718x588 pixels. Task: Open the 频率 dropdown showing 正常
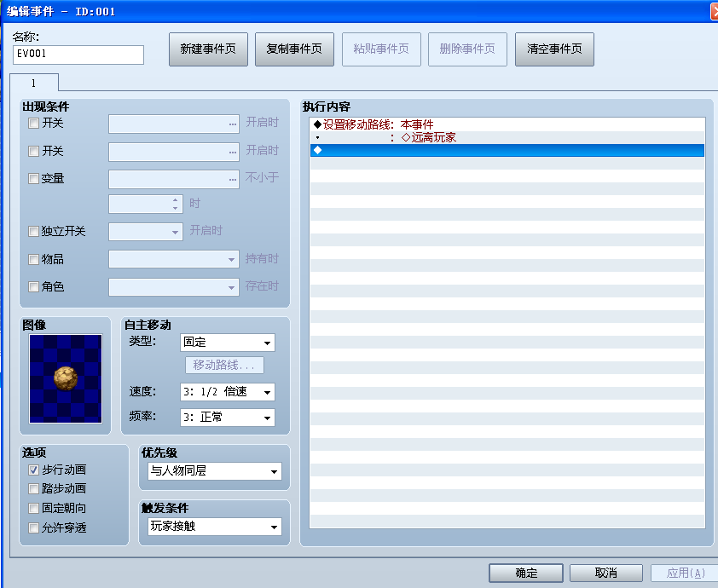click(228, 418)
